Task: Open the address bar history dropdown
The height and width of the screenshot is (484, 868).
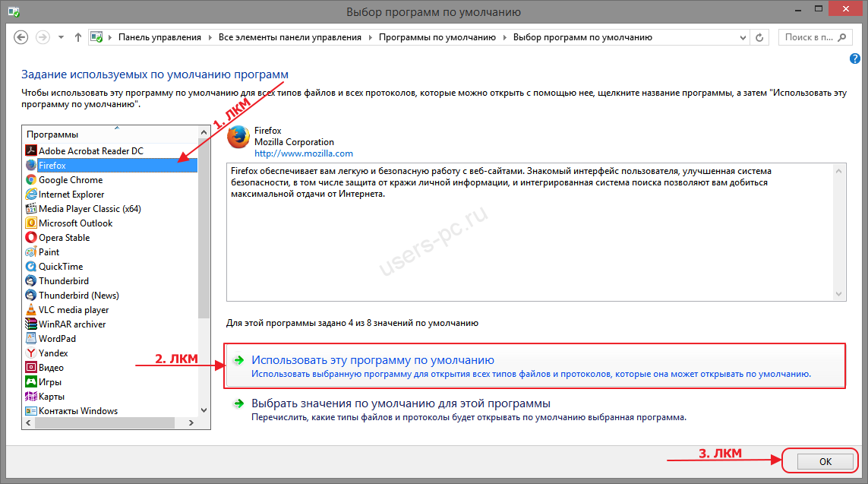Action: [x=742, y=36]
